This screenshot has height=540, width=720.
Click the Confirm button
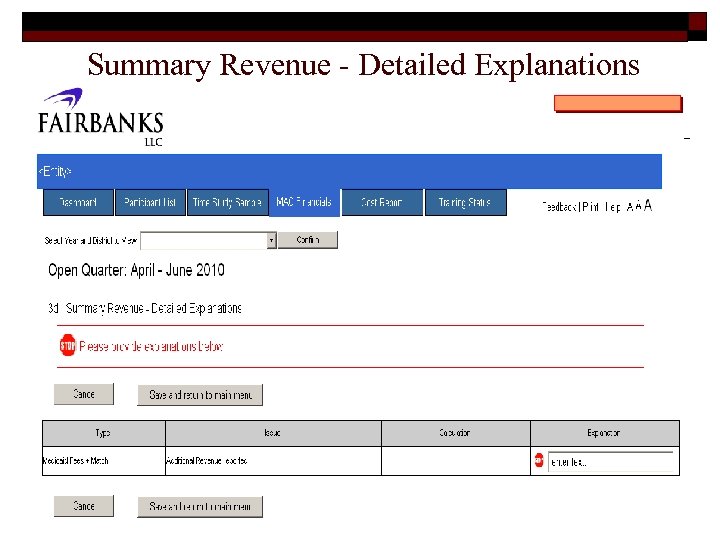pos(308,240)
